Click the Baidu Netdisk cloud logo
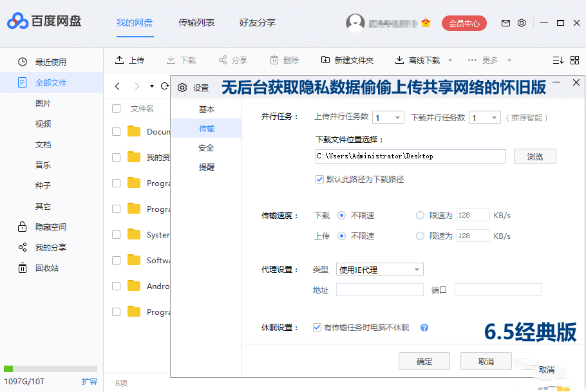This screenshot has width=586, height=392. coord(17,21)
